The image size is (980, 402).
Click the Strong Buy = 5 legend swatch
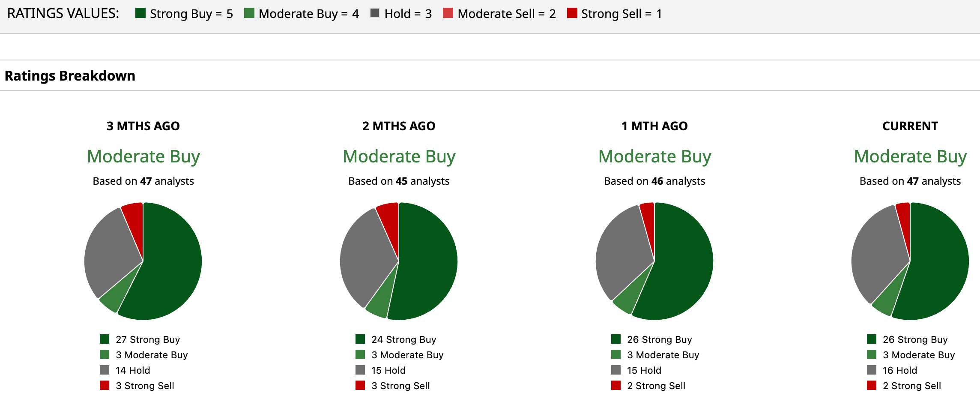pos(140,13)
